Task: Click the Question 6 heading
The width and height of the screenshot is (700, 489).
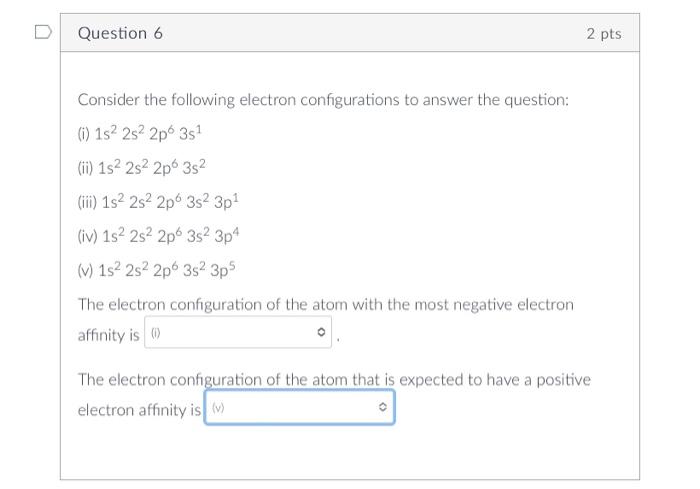Action: tap(120, 33)
